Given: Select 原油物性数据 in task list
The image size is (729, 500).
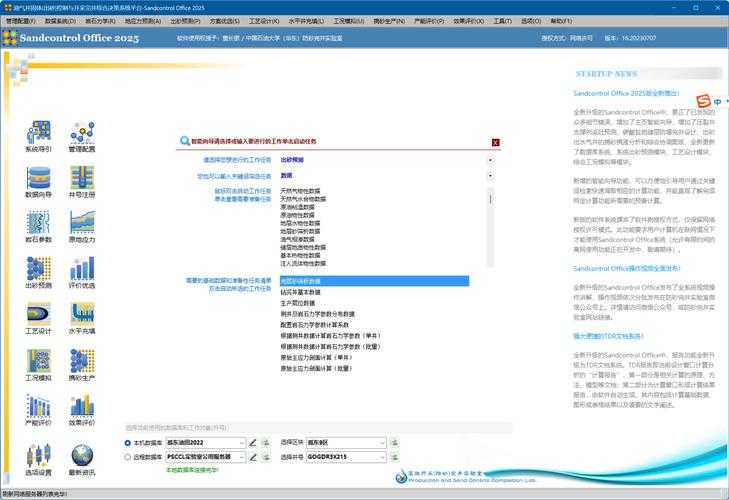Looking at the screenshot, I should pos(297,215).
